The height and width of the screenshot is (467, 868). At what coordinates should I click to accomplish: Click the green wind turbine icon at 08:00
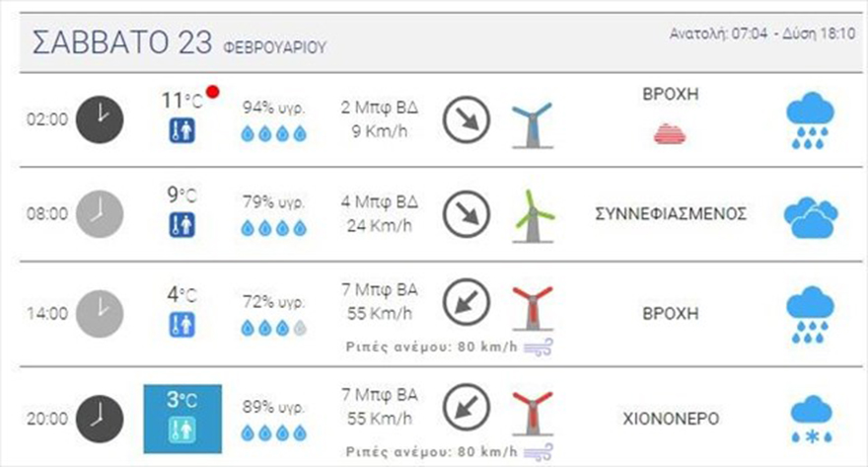(533, 215)
